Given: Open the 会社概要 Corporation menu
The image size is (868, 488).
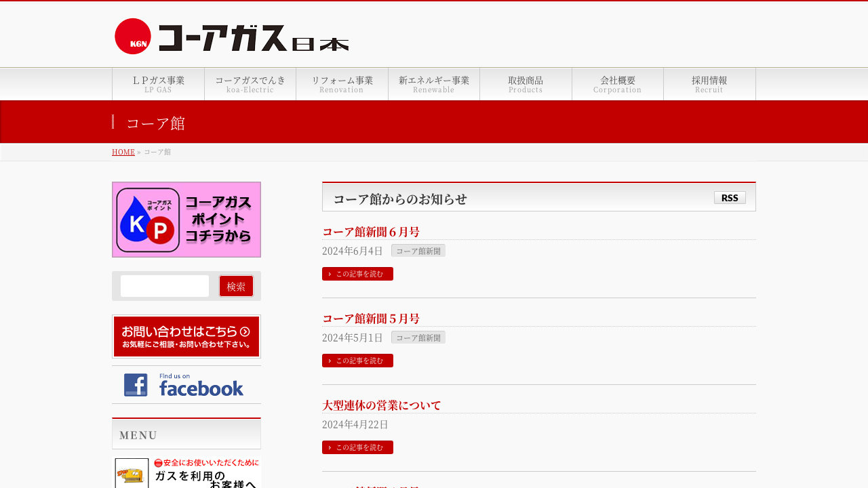Looking at the screenshot, I should pyautogui.click(x=618, y=84).
